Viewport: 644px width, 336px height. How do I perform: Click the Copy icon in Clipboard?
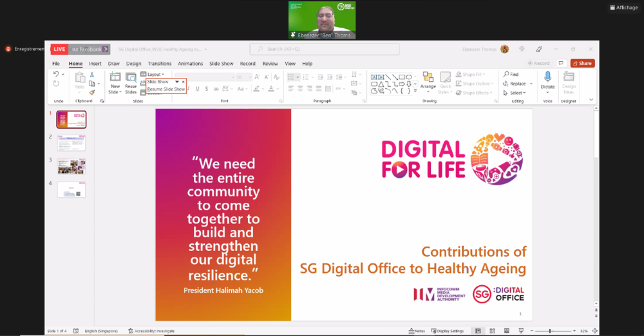pos(92,84)
